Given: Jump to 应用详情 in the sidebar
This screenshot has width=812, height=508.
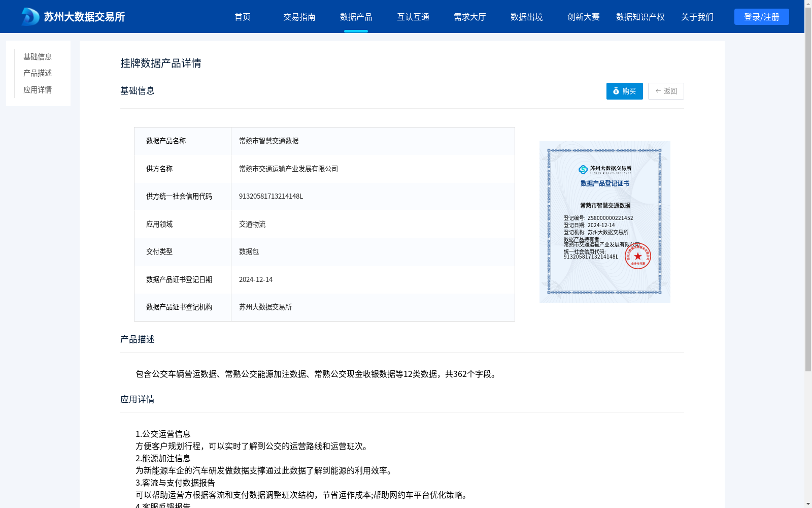Looking at the screenshot, I should [38, 90].
